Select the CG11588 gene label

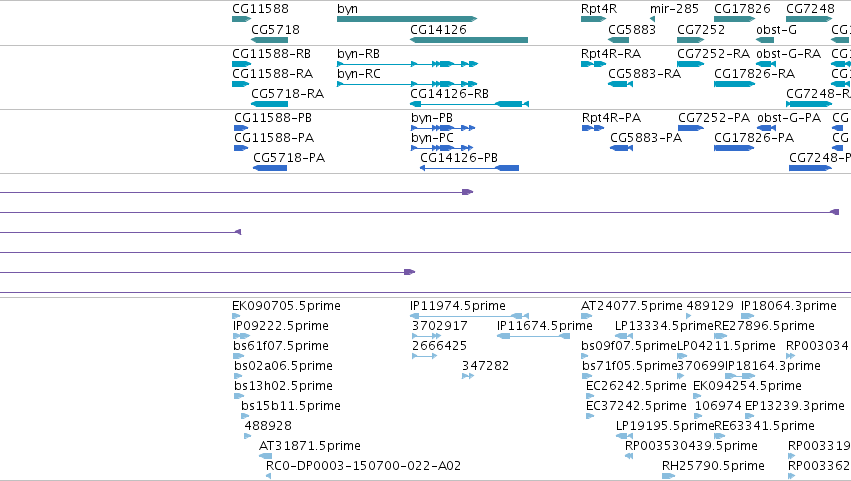click(x=261, y=9)
